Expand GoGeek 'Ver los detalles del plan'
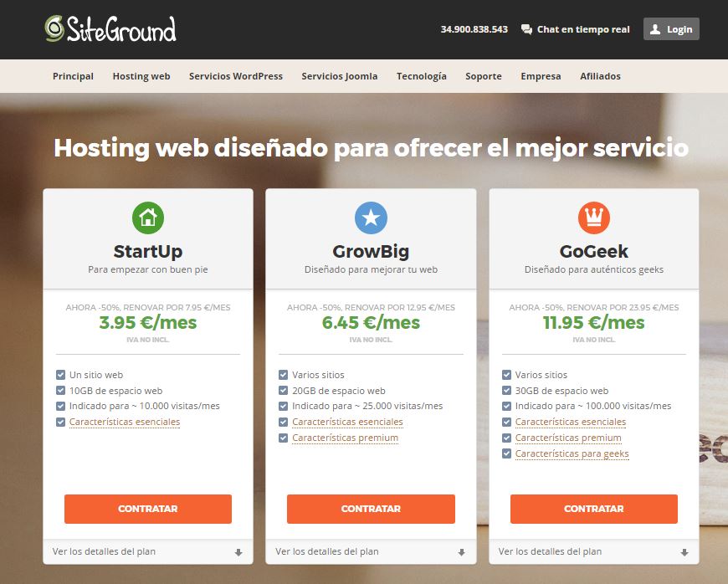 [594, 551]
